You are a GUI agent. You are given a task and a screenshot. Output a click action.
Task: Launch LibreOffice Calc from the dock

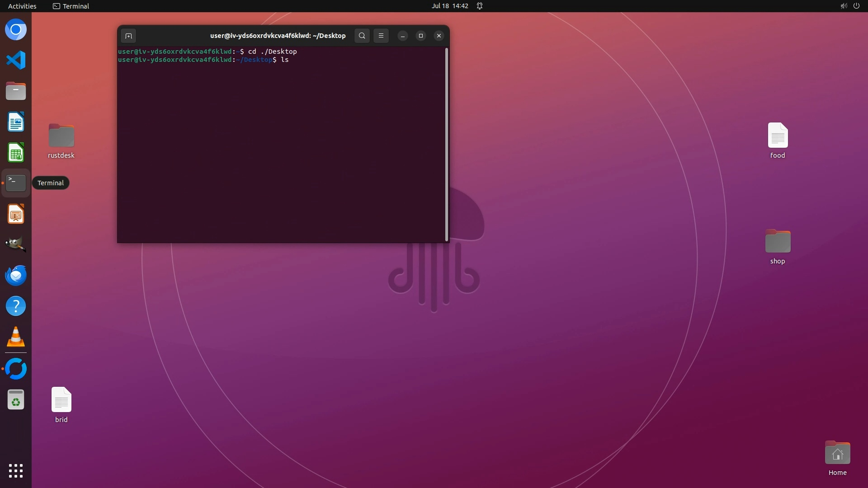pos(16,153)
